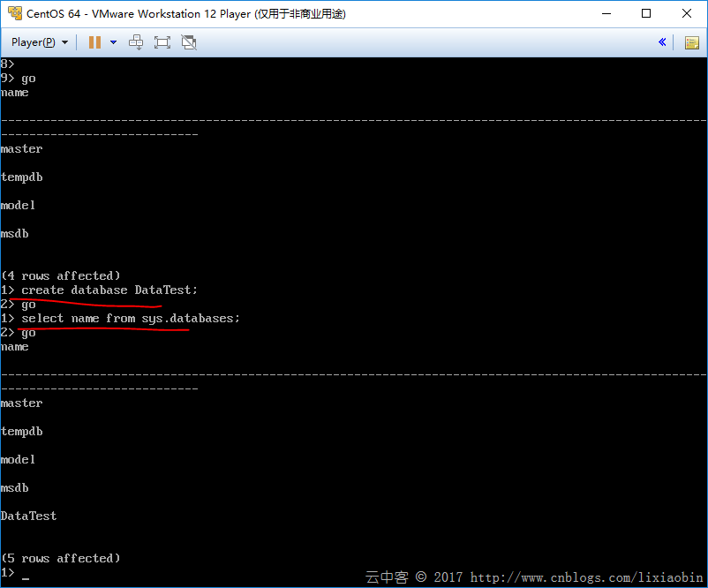The width and height of the screenshot is (708, 588).
Task: Click the 'select name from sys.databases;' command
Action: coord(131,318)
